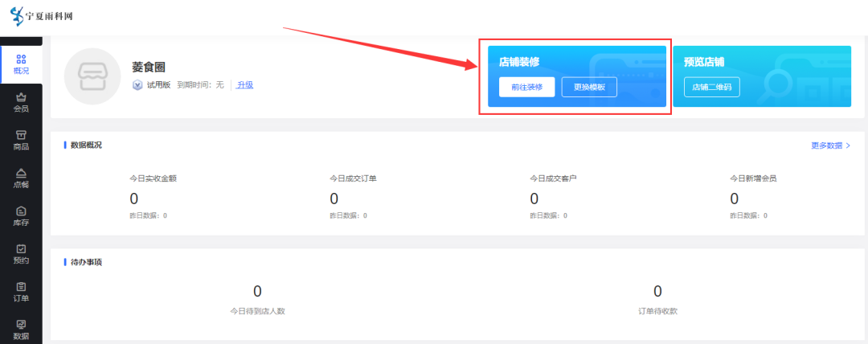The height and width of the screenshot is (344, 868).
Task: Click the 今日实收金额 label
Action: tap(154, 178)
